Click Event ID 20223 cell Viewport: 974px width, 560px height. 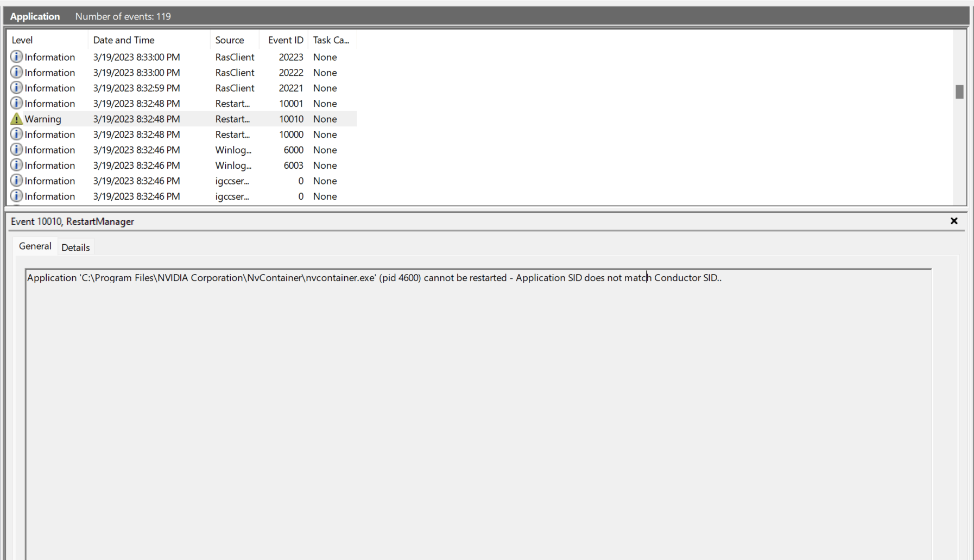click(291, 57)
